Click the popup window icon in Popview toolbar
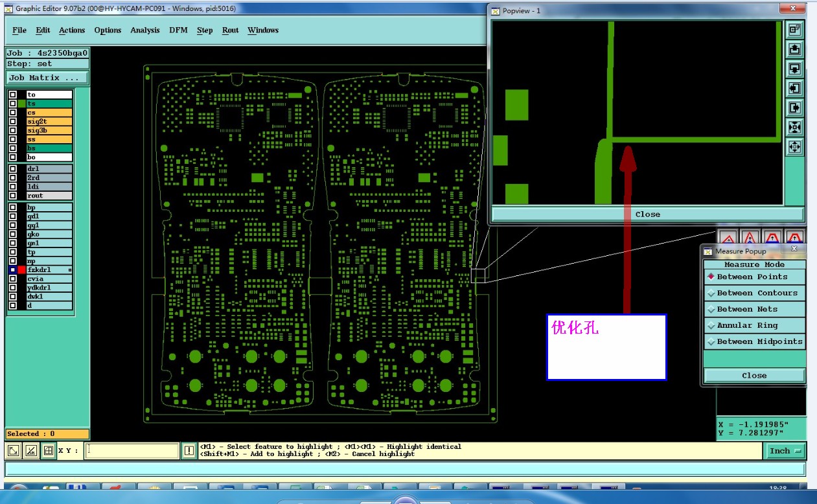This screenshot has width=817, height=504. pyautogui.click(x=794, y=29)
